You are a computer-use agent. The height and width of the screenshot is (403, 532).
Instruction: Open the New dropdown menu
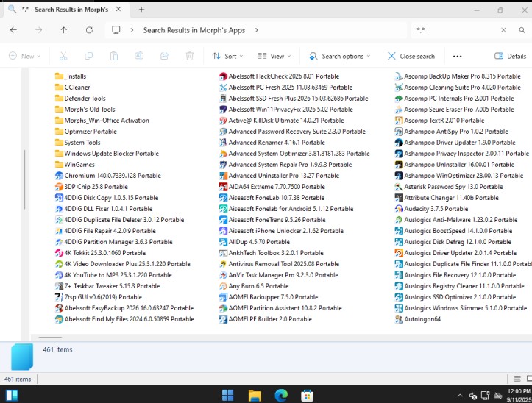[25, 56]
